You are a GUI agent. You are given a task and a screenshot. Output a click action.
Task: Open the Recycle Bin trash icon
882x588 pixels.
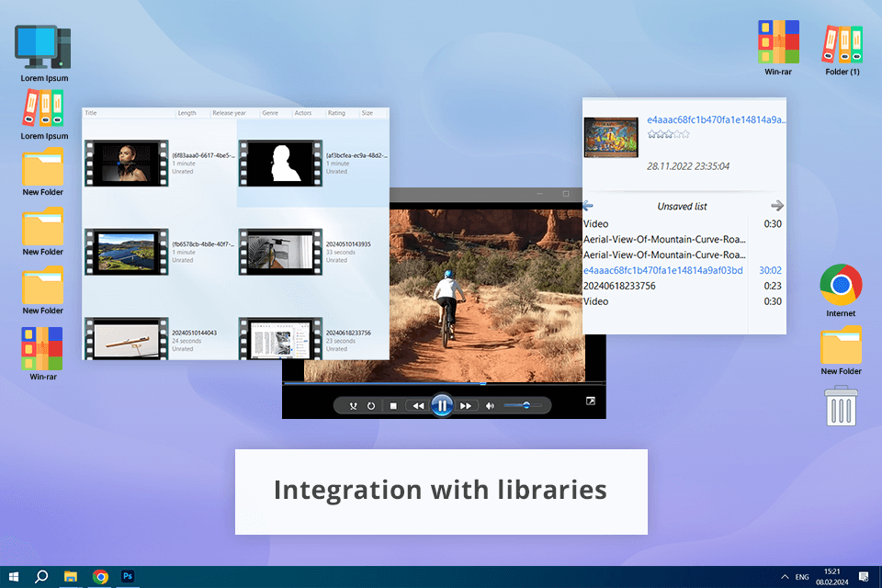841,406
